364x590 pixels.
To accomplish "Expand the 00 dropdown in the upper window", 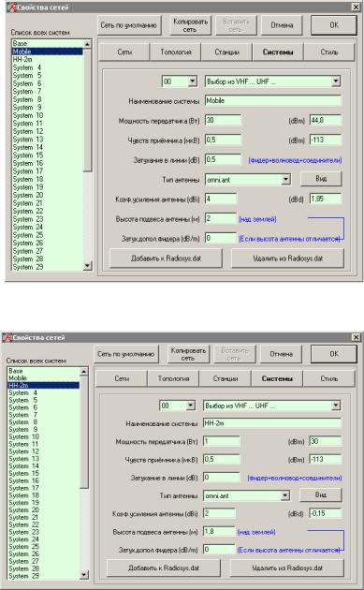I will [193, 81].
